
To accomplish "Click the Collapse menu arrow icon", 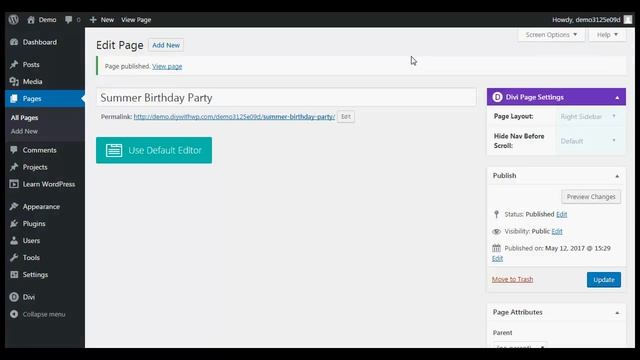I will click(14, 314).
